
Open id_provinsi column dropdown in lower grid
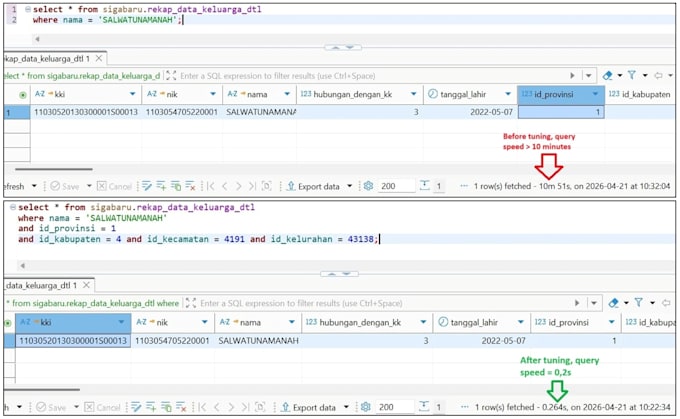[x=611, y=322]
